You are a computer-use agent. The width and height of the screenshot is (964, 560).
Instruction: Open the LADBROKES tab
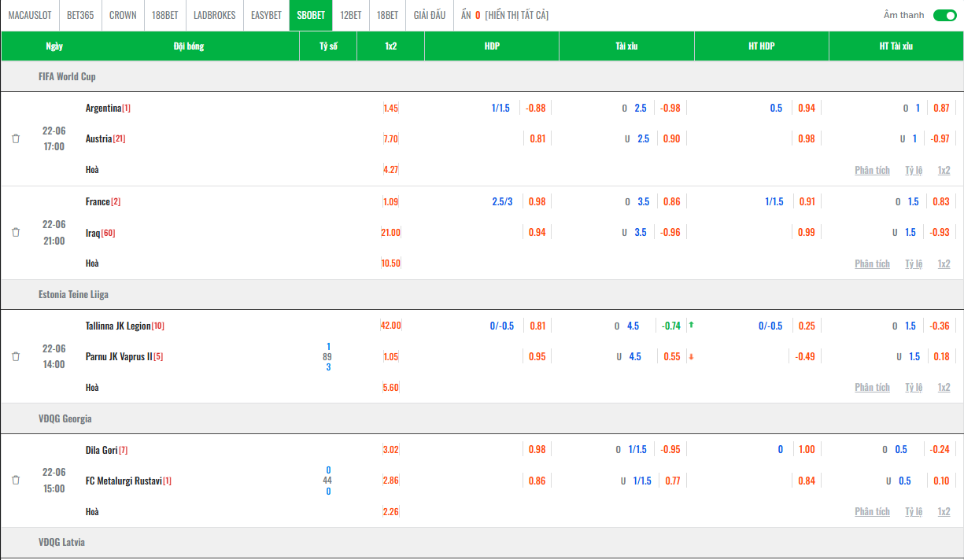(215, 15)
